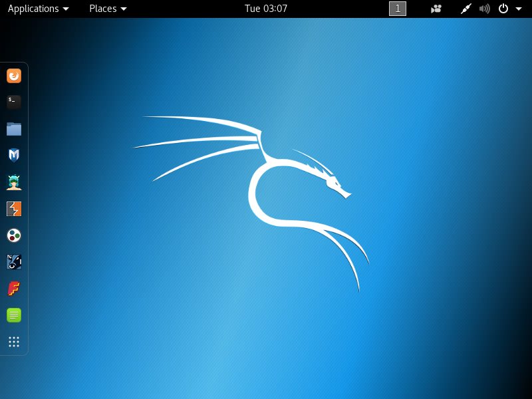Open Leafpad green notes icon

tap(14, 315)
